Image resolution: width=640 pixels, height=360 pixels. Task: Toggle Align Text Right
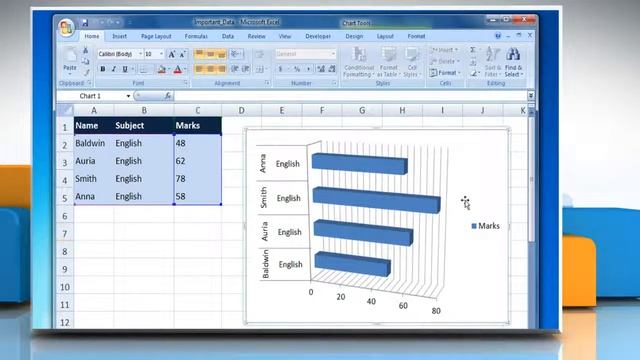(221, 69)
